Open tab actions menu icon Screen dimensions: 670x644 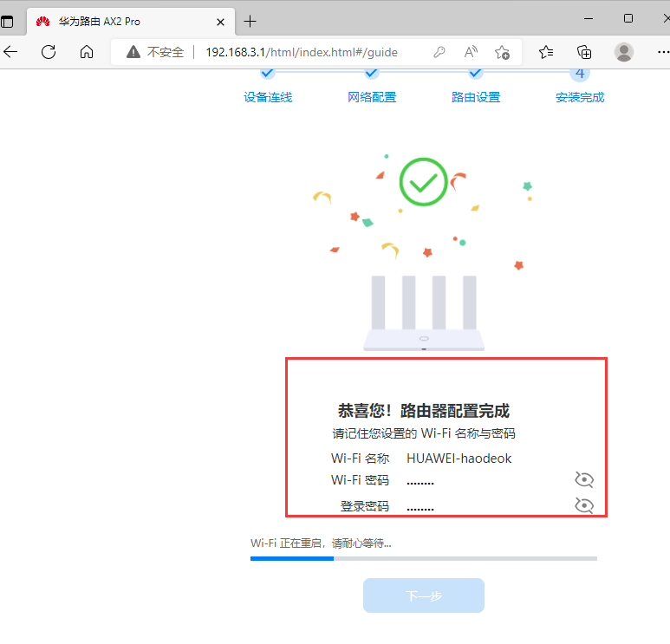7,22
